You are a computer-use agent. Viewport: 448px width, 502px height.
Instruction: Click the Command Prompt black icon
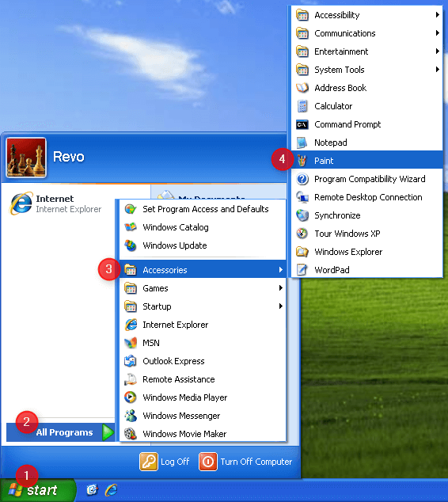[x=302, y=124]
